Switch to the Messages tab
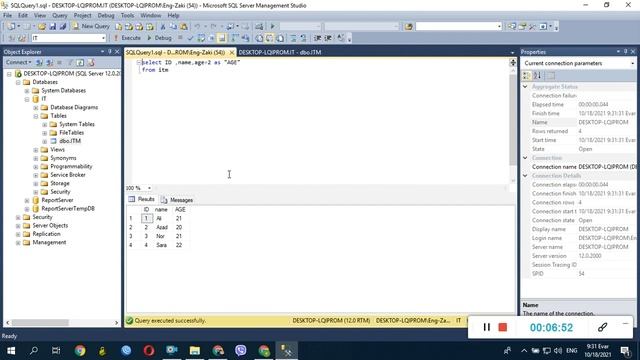This screenshot has width=640, height=360. (x=177, y=200)
